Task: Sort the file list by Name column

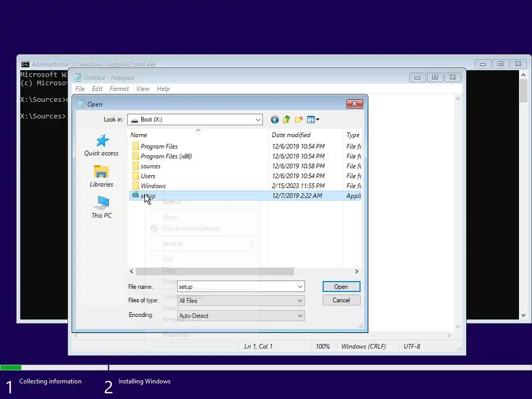Action: (x=198, y=135)
